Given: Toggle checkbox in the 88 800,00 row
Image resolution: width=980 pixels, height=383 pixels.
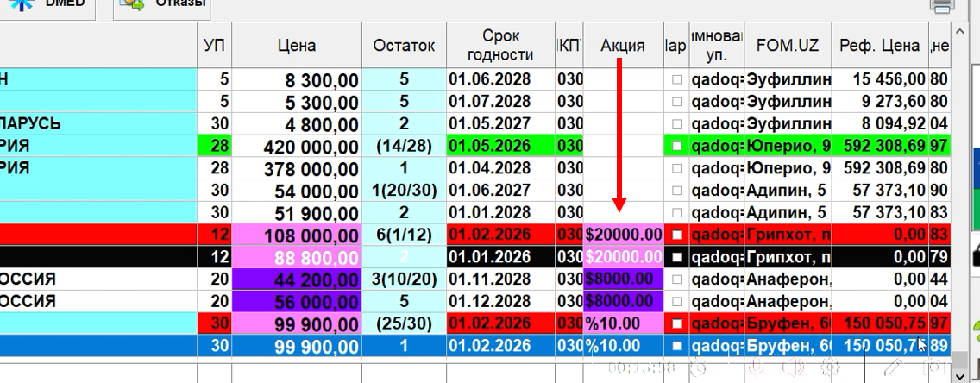Looking at the screenshot, I should pyautogui.click(x=676, y=257).
